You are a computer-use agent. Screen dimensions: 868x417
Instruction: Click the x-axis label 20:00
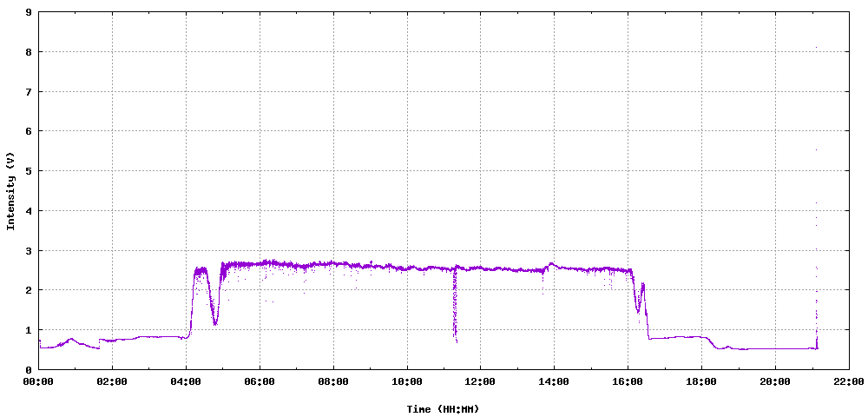(775, 382)
